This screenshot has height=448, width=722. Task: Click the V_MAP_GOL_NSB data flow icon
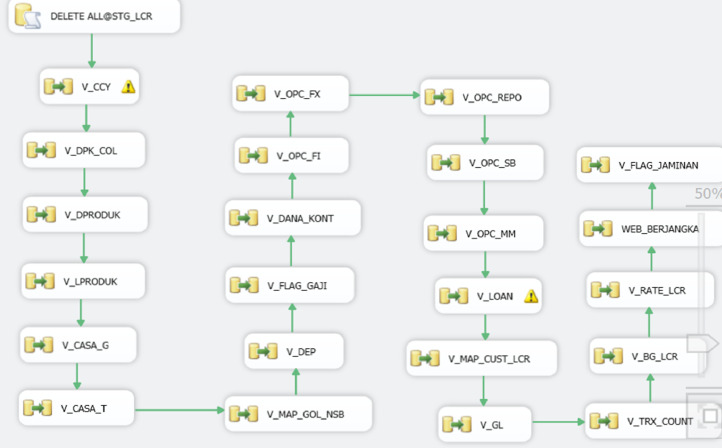pos(243,413)
